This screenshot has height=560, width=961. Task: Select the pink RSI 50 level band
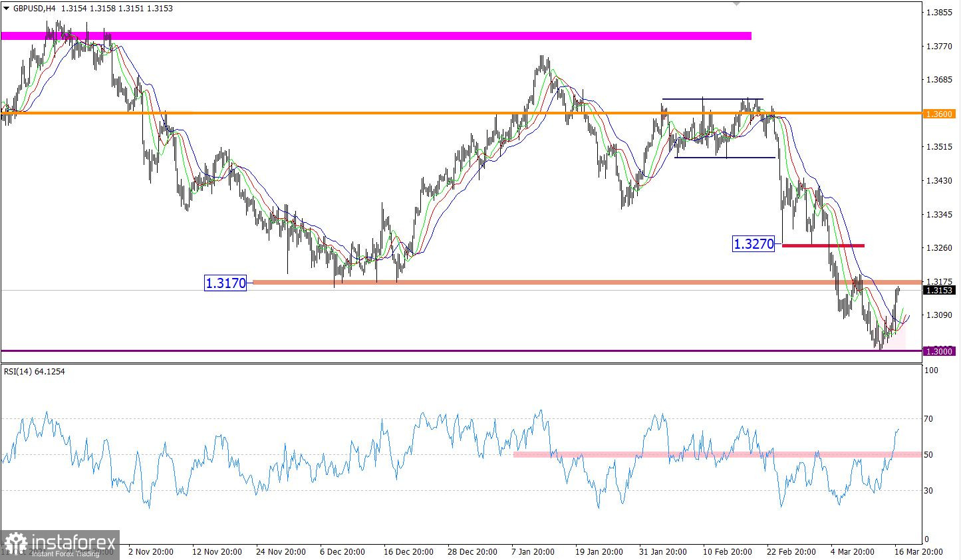[718, 455]
